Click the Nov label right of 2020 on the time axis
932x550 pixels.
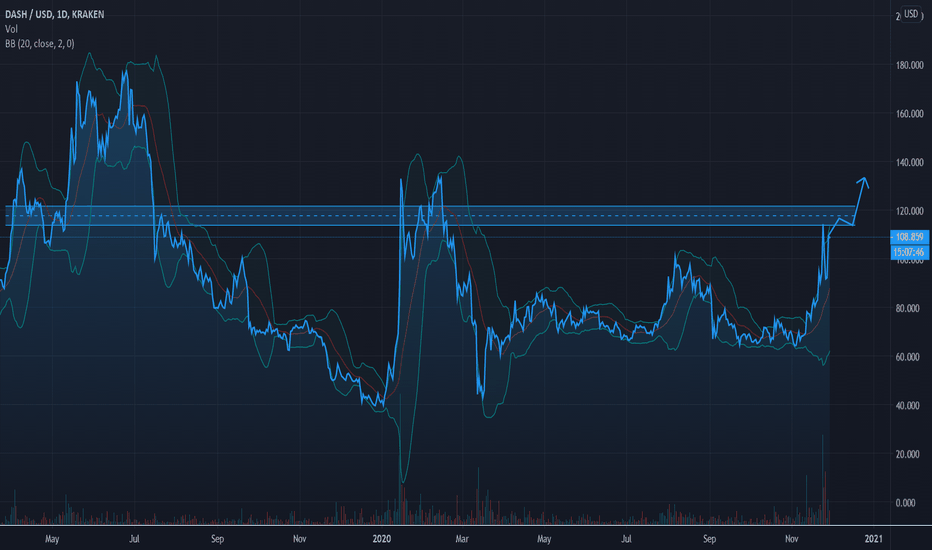pyautogui.click(x=792, y=539)
